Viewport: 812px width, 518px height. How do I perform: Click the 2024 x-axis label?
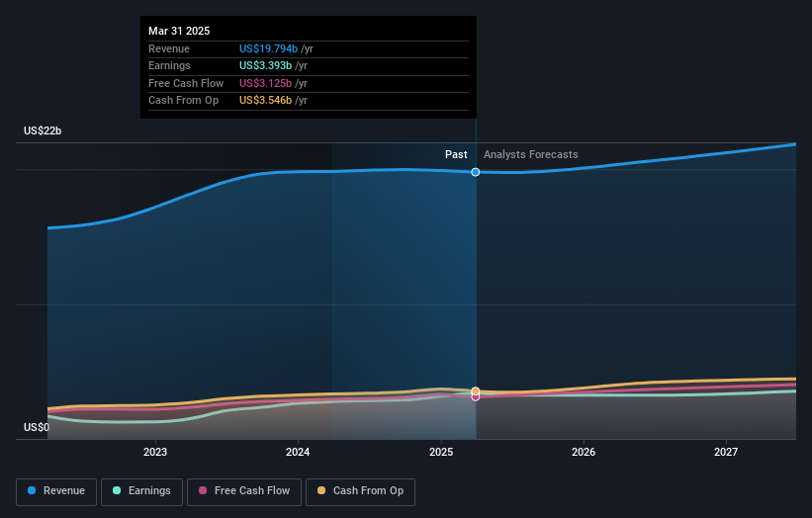298,452
